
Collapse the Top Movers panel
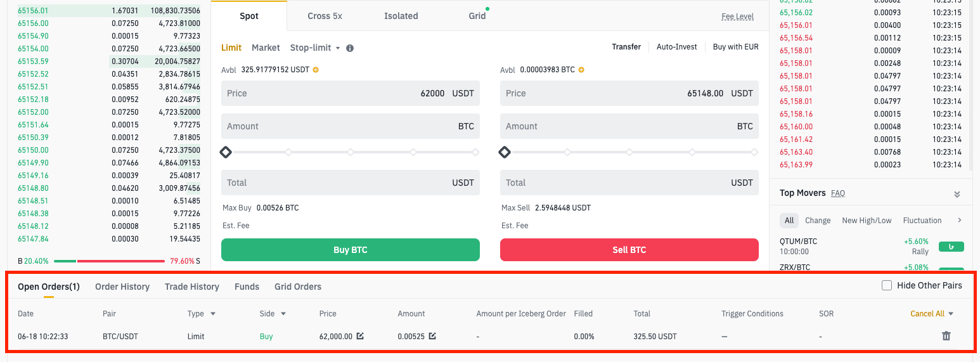(957, 194)
